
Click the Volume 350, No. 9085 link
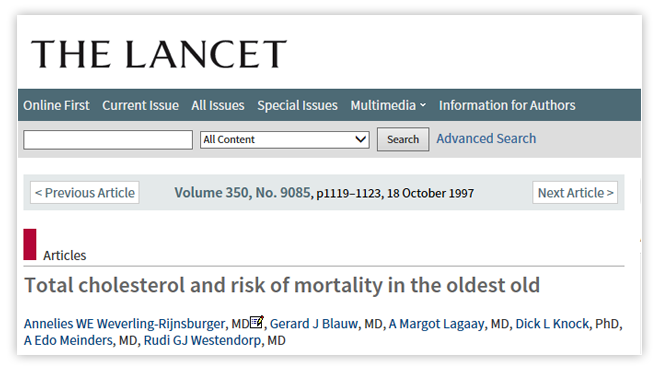243,192
